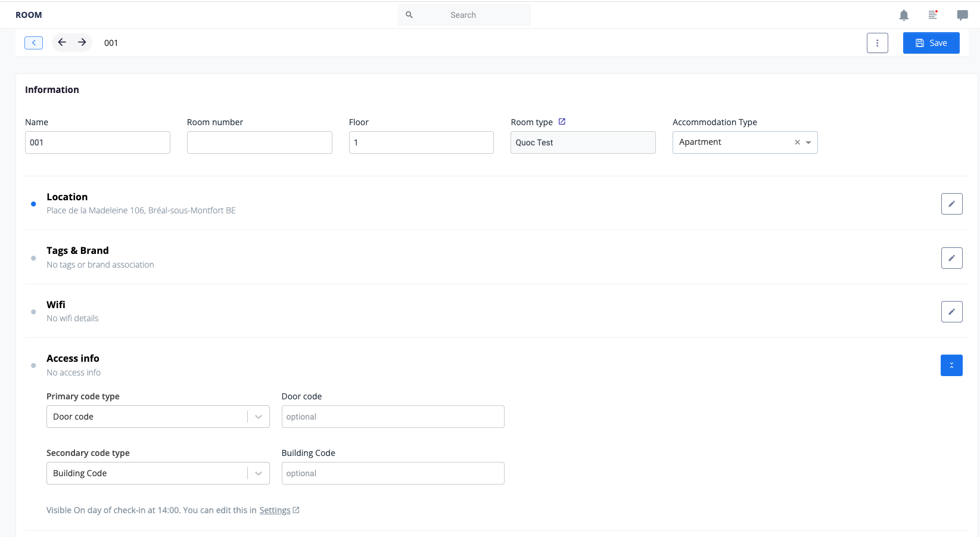Click the Tags & Brand heading
980x537 pixels.
(x=77, y=250)
